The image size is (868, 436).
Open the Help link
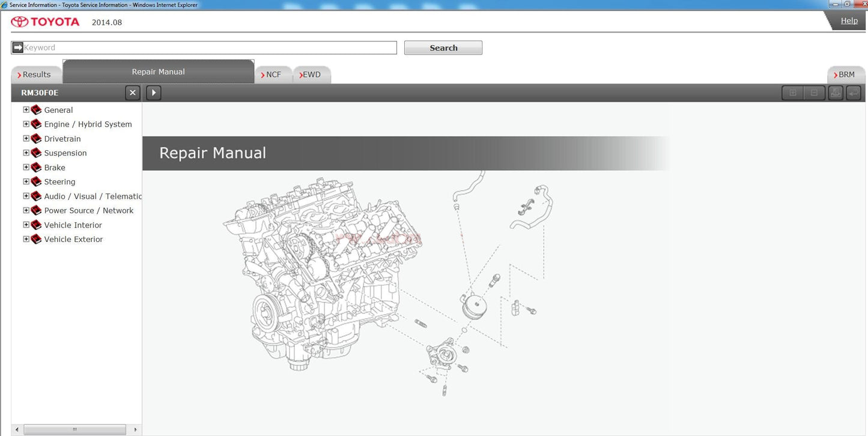point(849,20)
